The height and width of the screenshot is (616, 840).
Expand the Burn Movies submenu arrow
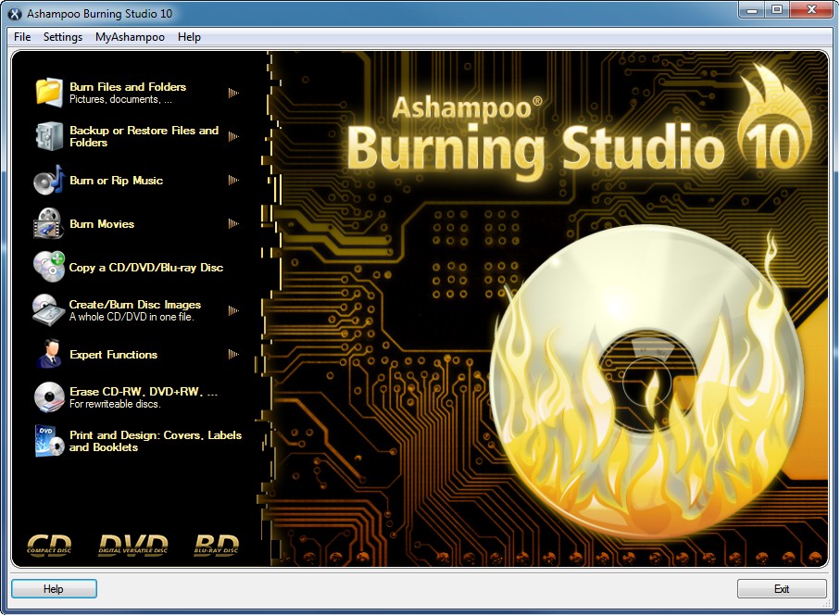(x=233, y=223)
